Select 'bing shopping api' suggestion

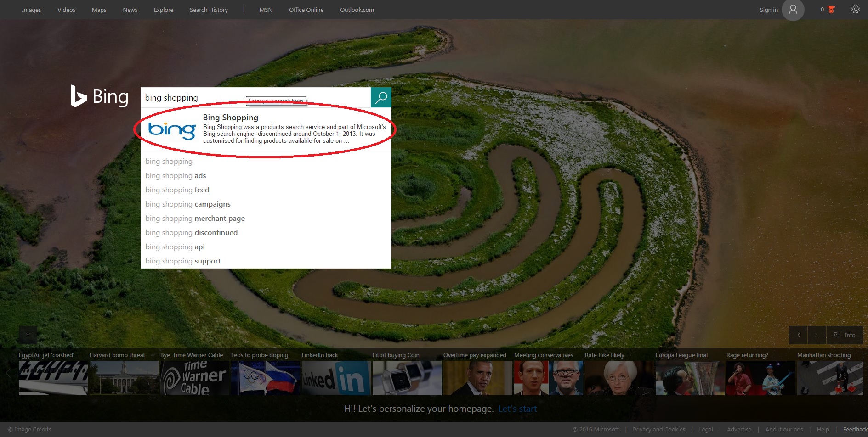(266, 247)
